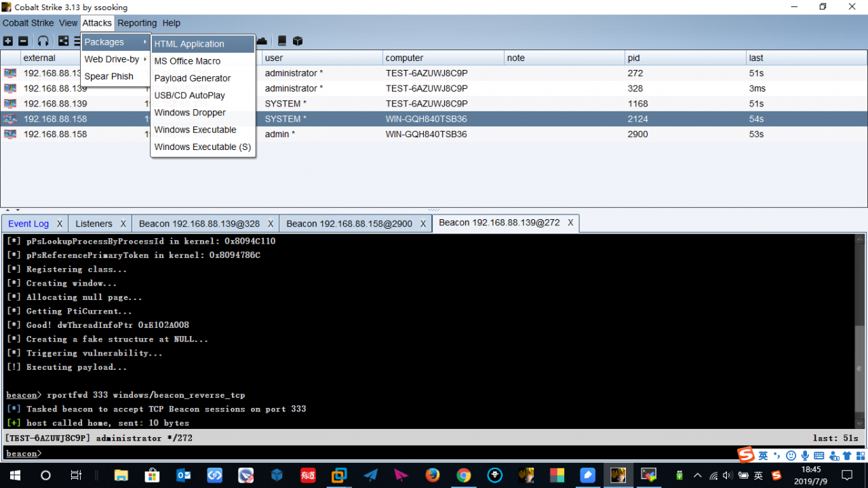Open Task View on the taskbar
This screenshot has height=488, width=868.
pyautogui.click(x=77, y=475)
